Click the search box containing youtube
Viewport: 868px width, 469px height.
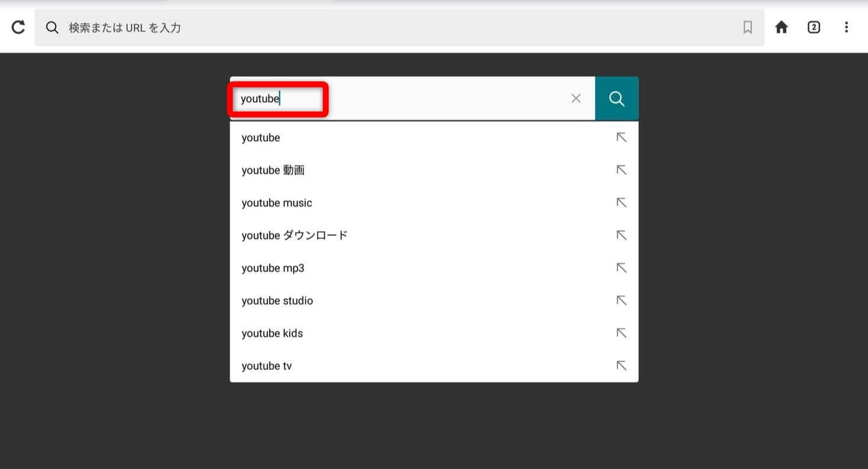(x=402, y=99)
